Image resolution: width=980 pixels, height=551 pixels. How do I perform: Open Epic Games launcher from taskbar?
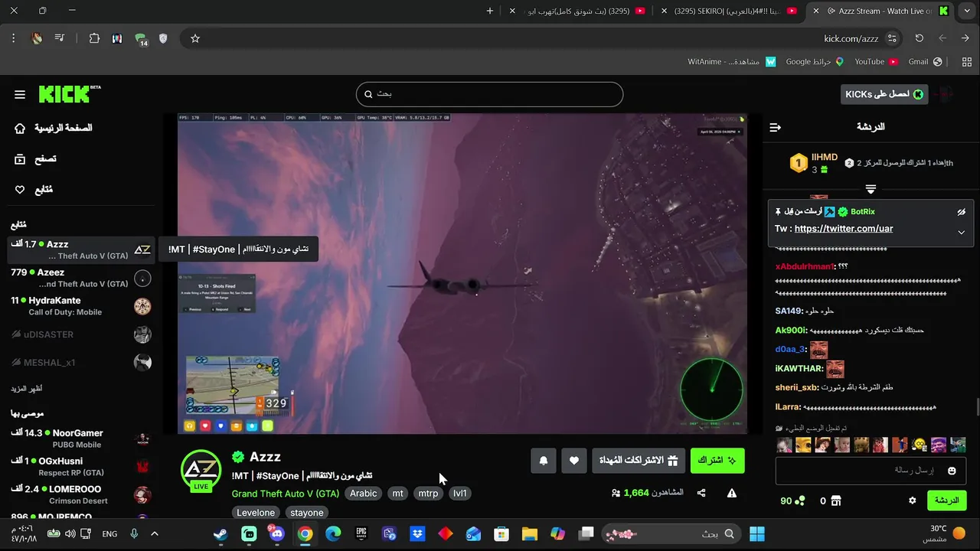click(361, 534)
